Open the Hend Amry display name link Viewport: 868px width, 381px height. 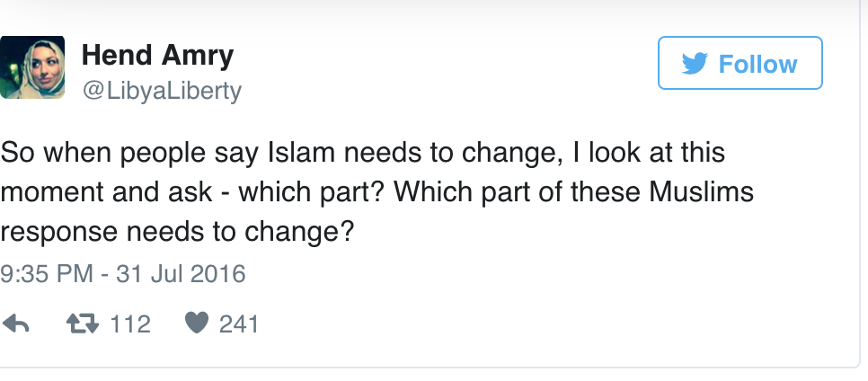pos(157,56)
